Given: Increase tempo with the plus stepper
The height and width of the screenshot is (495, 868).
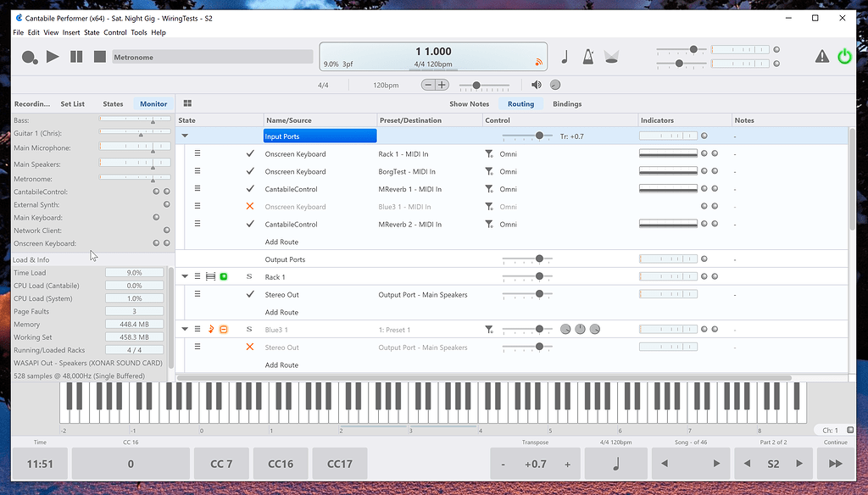Looking at the screenshot, I should (442, 85).
